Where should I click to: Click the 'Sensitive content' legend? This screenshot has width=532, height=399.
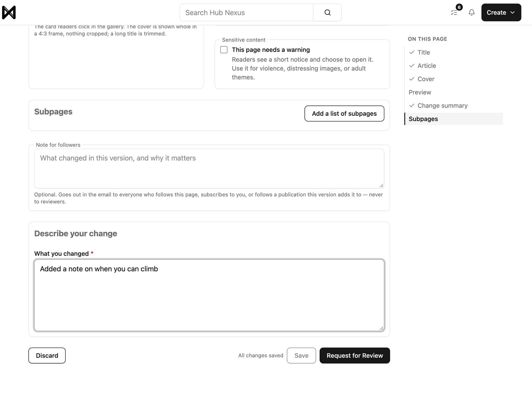click(x=244, y=40)
